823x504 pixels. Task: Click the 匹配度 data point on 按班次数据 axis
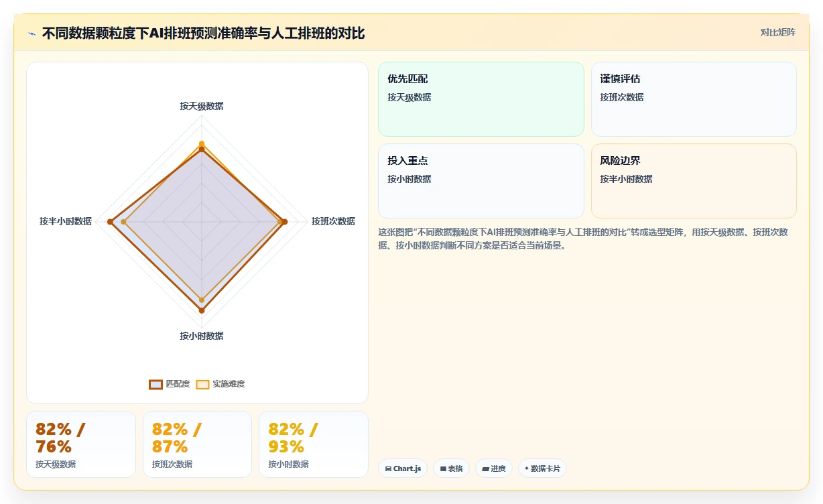[285, 222]
